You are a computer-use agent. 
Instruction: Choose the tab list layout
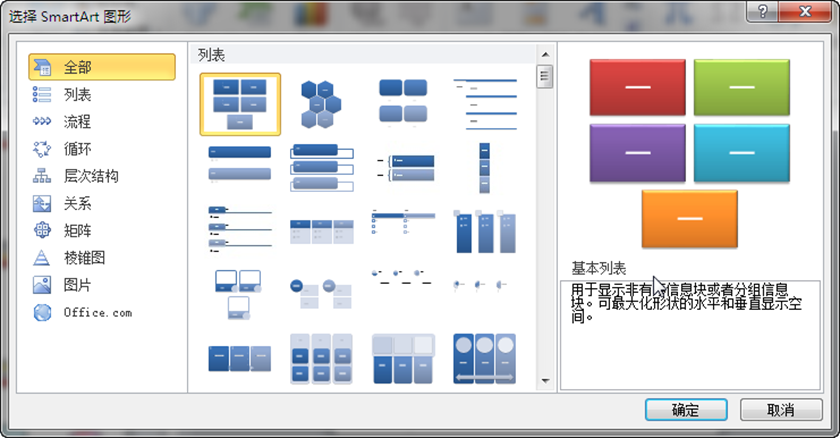239,229
